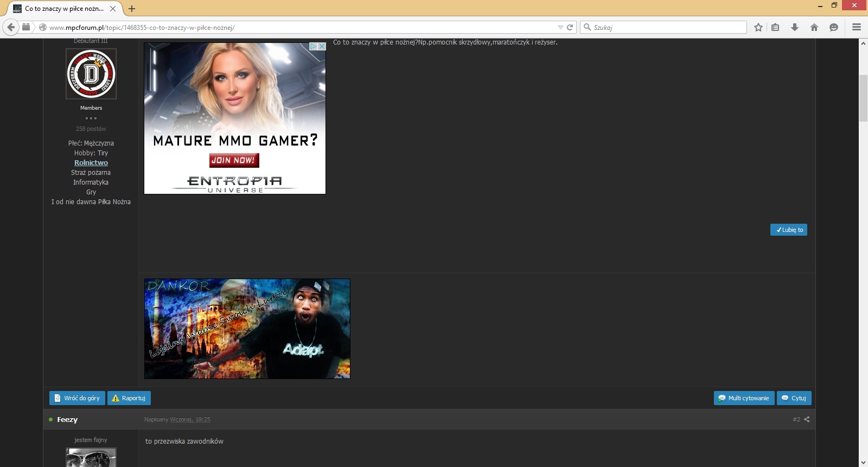
Task: Click the 'Lubię to' like button
Action: (x=789, y=230)
